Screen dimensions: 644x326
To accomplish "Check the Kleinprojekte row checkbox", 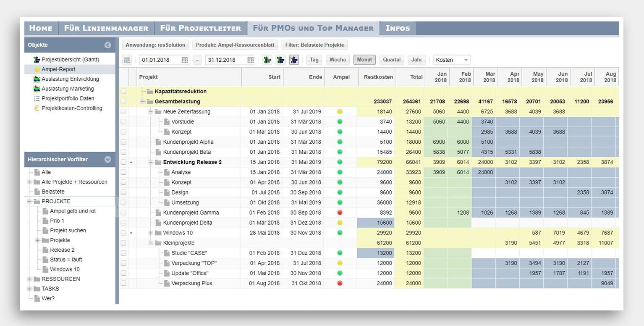I will point(123,243).
